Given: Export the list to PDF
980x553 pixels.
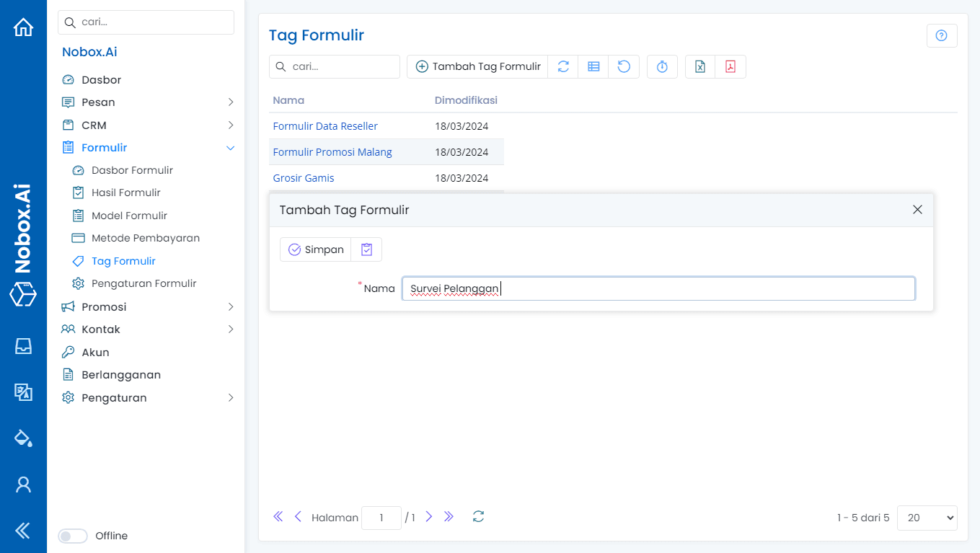Looking at the screenshot, I should (x=730, y=66).
